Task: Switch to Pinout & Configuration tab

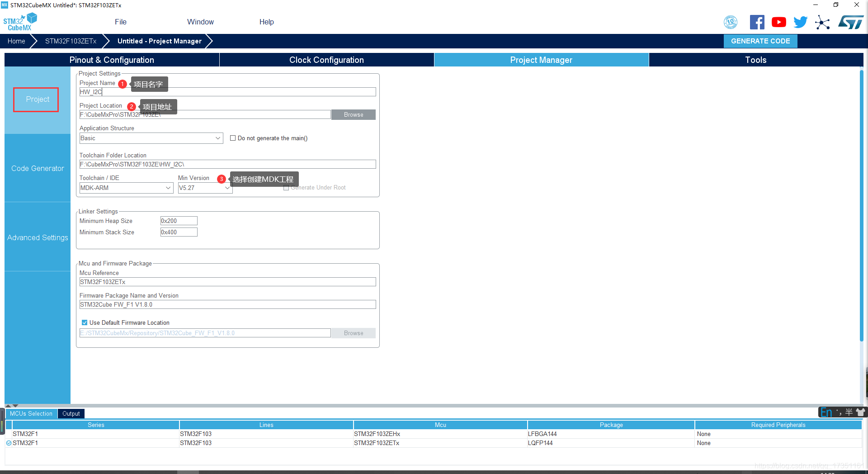Action: pos(112,60)
